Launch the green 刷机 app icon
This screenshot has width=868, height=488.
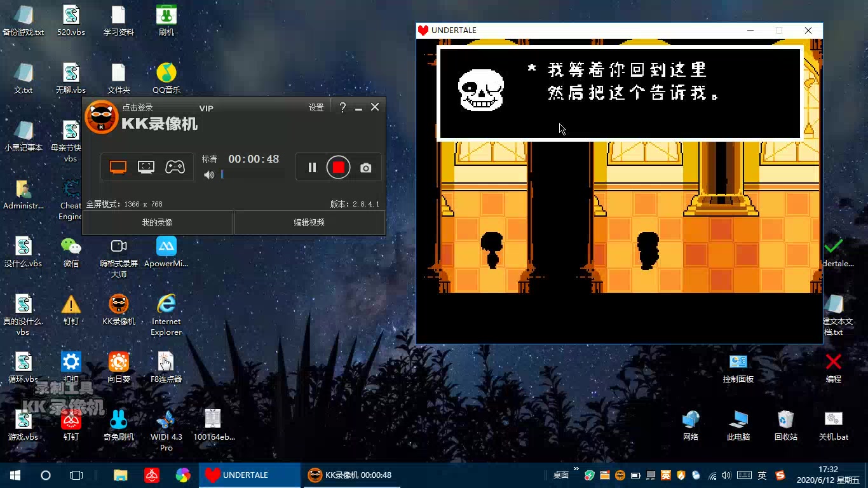pyautogui.click(x=166, y=21)
